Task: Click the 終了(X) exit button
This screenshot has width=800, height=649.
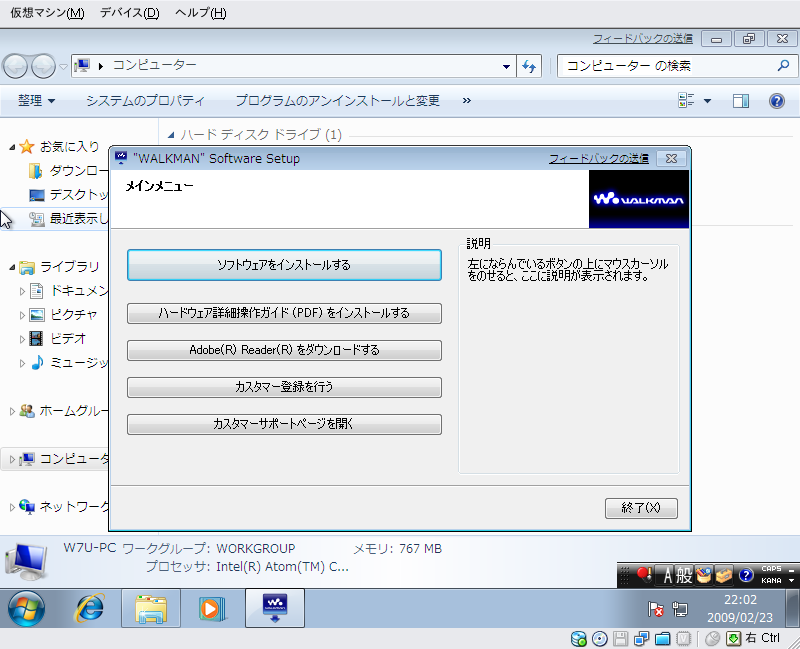Action: [x=641, y=508]
